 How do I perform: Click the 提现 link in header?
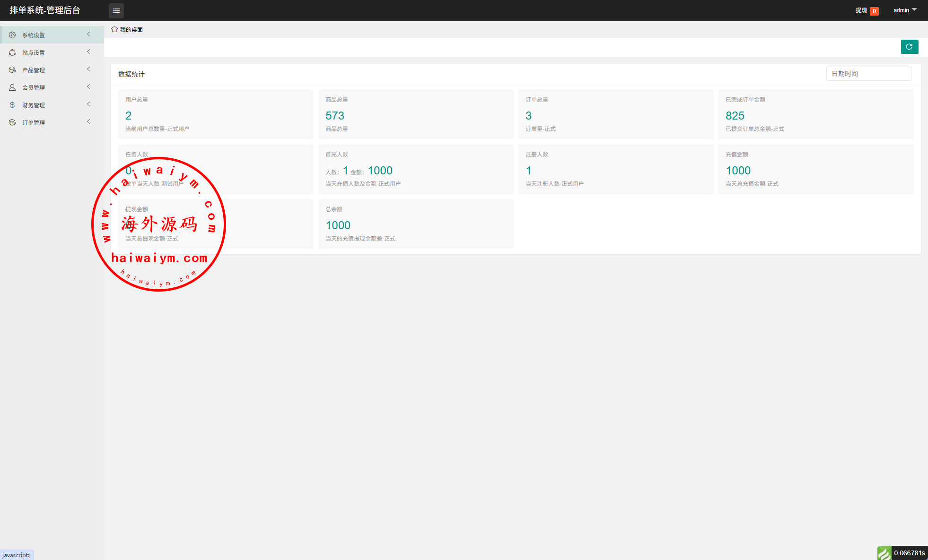(x=861, y=10)
